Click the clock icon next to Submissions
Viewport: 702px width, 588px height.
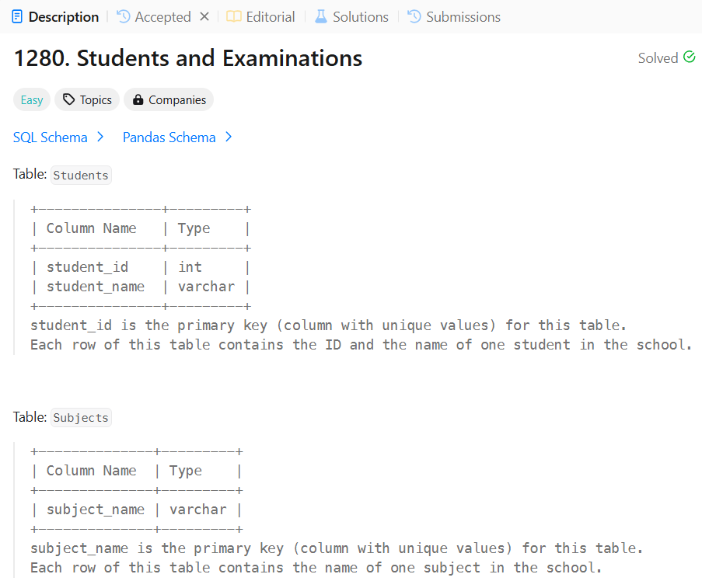pos(413,16)
